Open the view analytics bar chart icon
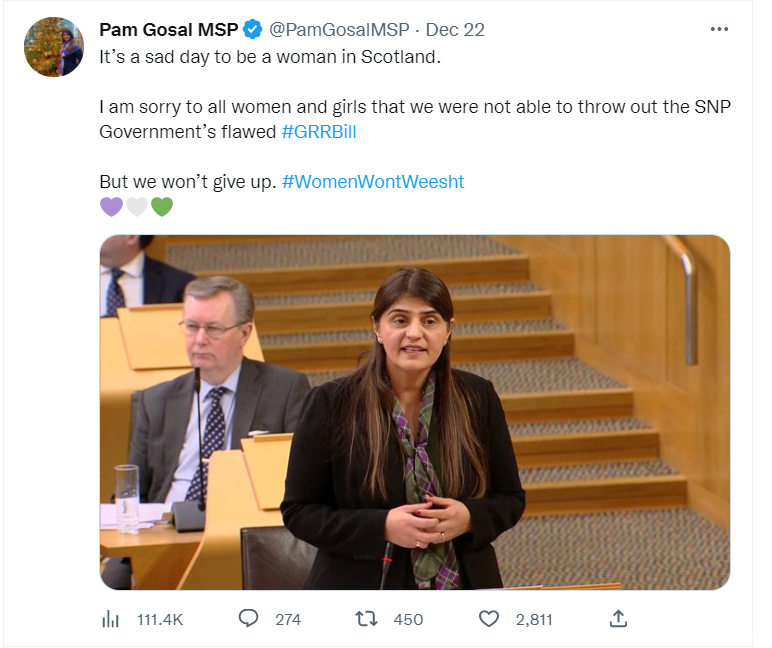Image resolution: width=772 pixels, height=648 pixels. tap(110, 619)
